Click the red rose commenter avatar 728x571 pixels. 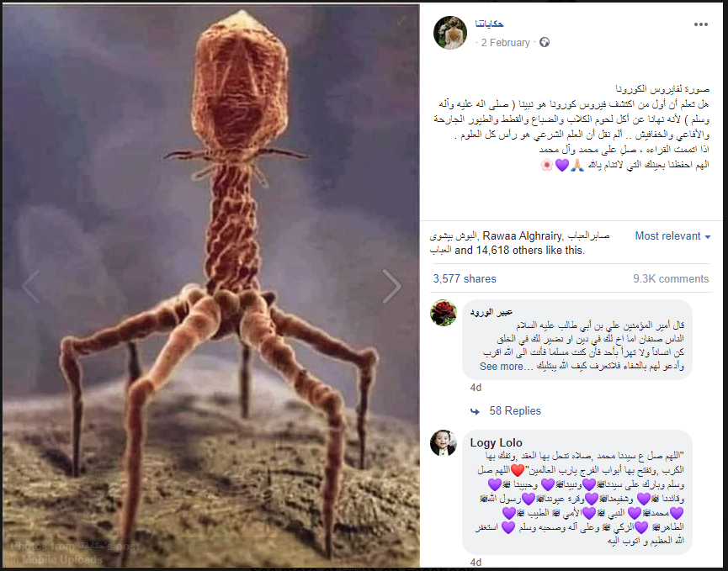(x=444, y=313)
